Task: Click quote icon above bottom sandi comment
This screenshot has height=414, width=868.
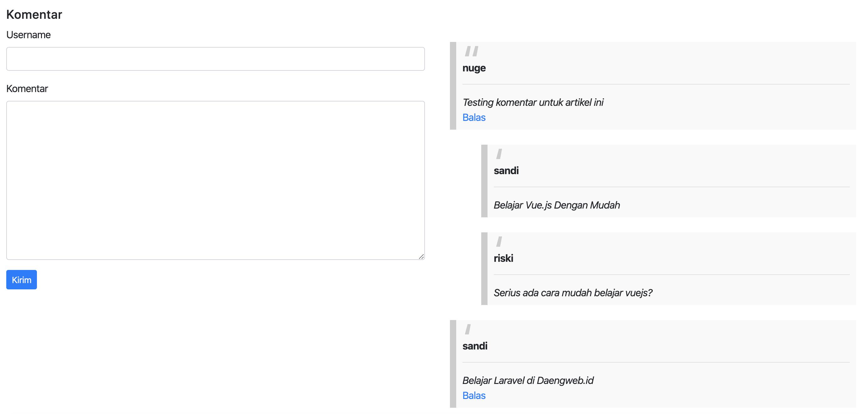Action: click(468, 329)
